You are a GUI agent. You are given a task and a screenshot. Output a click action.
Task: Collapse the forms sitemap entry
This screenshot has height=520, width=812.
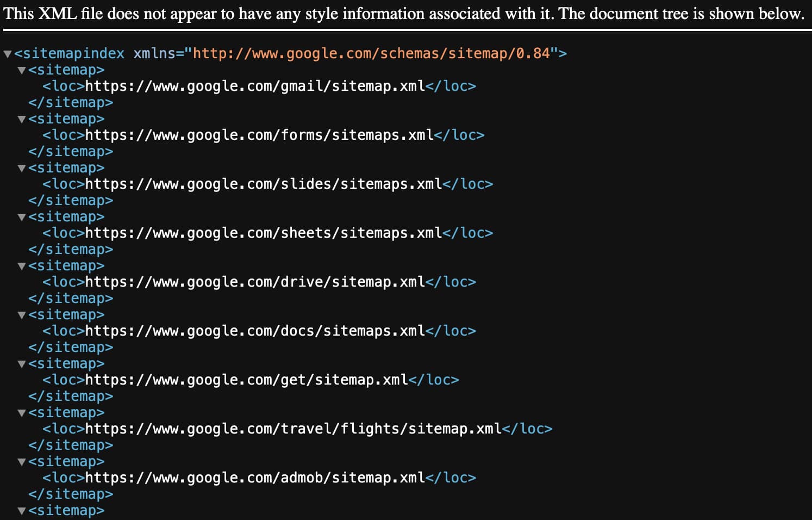click(x=21, y=119)
